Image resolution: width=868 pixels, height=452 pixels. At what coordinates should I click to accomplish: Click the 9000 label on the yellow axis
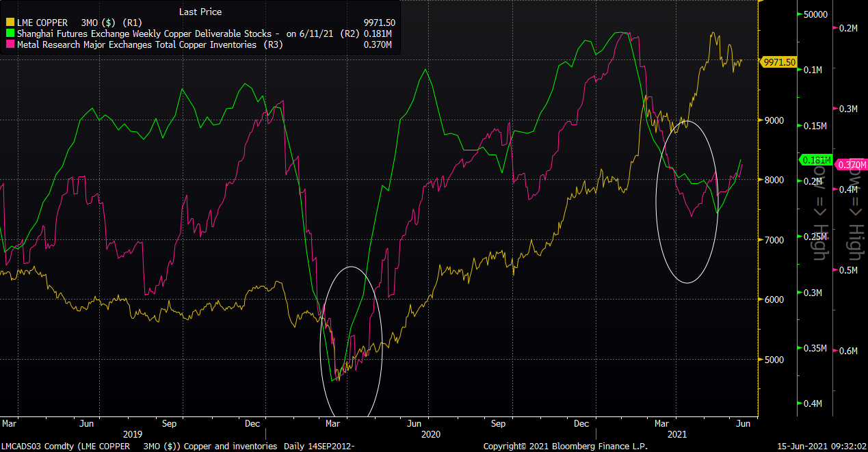point(773,120)
